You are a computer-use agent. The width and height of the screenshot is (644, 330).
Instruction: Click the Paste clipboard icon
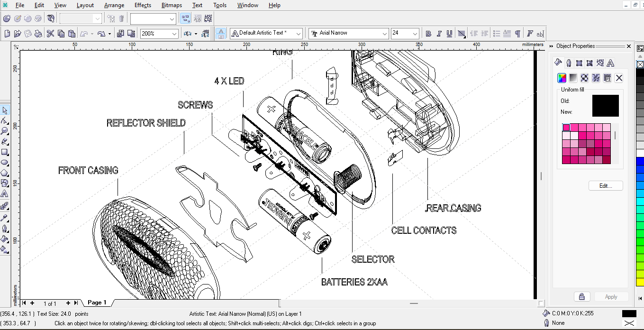(72, 34)
